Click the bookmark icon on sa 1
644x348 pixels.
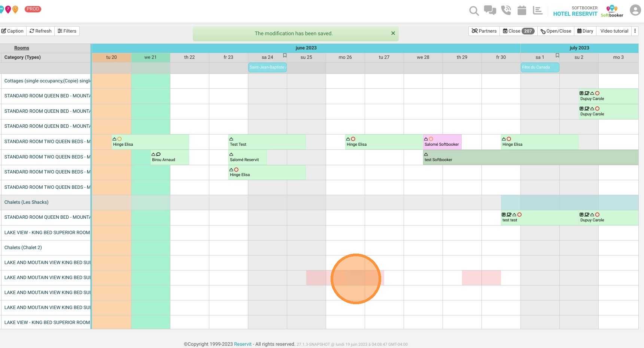557,55
